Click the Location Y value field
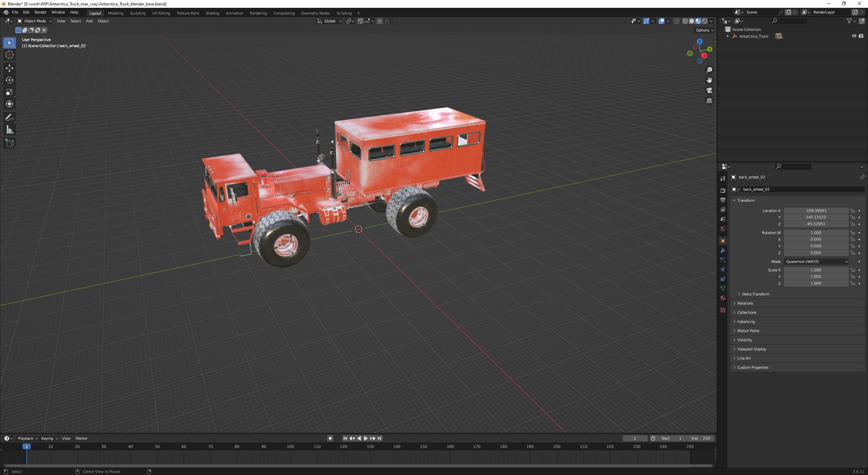 (816, 217)
